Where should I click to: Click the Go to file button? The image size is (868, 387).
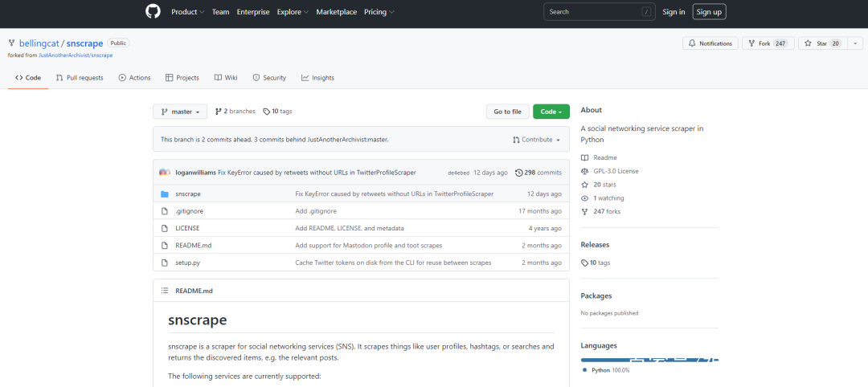click(508, 112)
